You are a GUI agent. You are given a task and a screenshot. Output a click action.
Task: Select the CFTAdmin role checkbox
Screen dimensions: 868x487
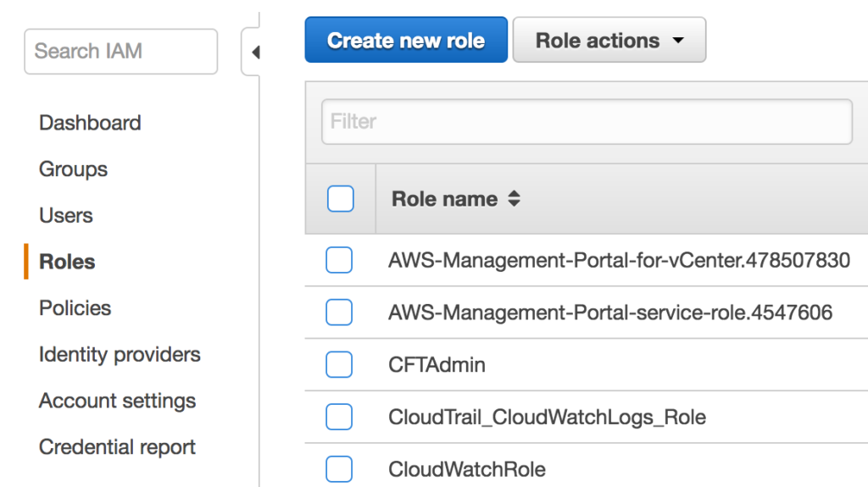339,365
